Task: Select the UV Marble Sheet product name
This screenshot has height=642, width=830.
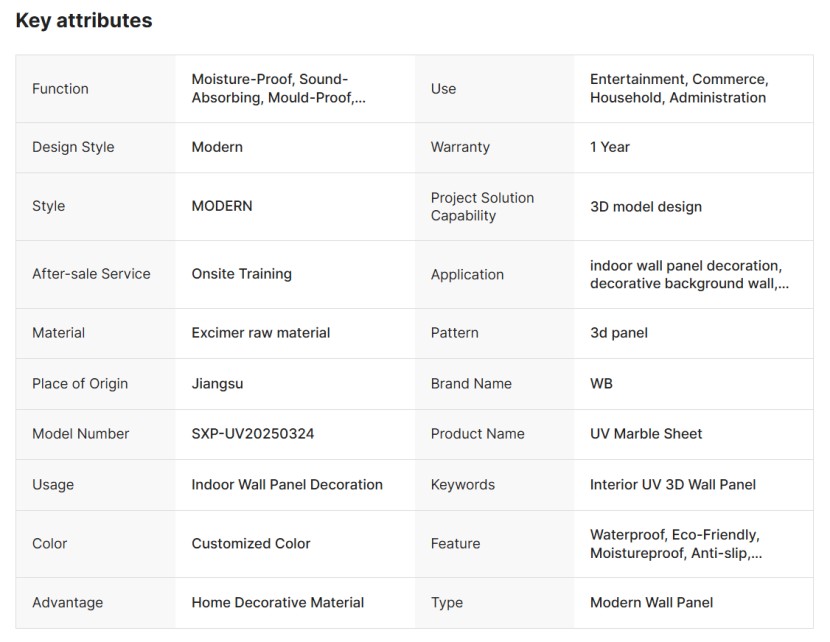Action: (646, 434)
